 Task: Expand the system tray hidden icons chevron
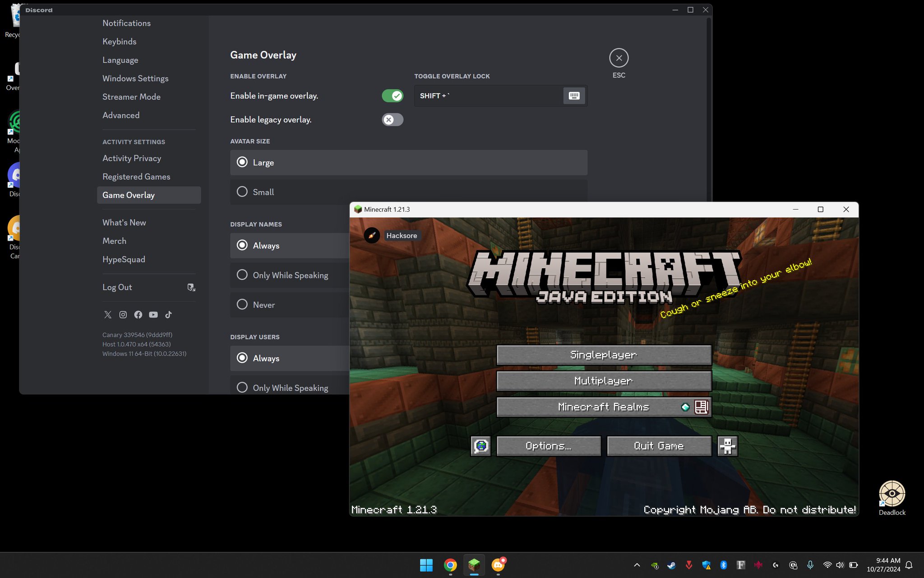pyautogui.click(x=637, y=565)
